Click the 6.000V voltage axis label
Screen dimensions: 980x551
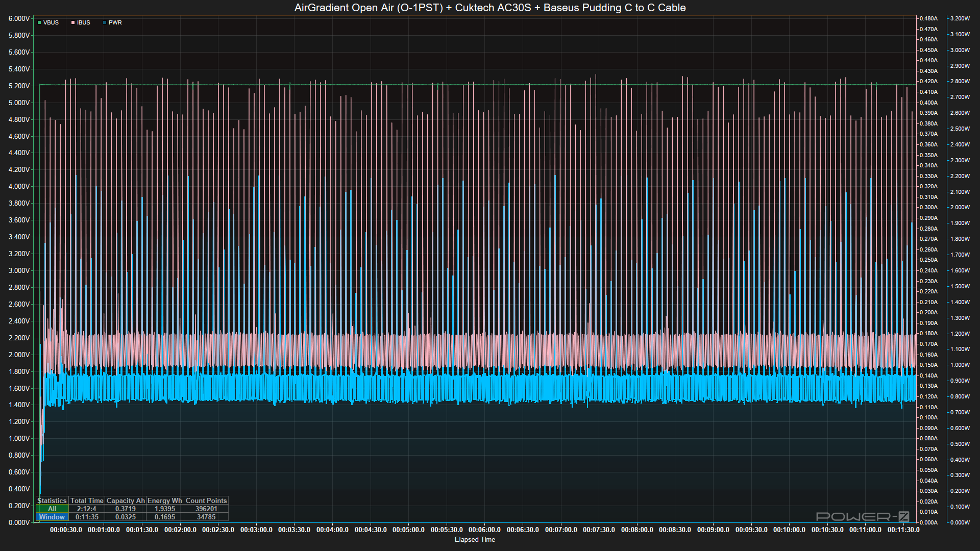point(19,18)
